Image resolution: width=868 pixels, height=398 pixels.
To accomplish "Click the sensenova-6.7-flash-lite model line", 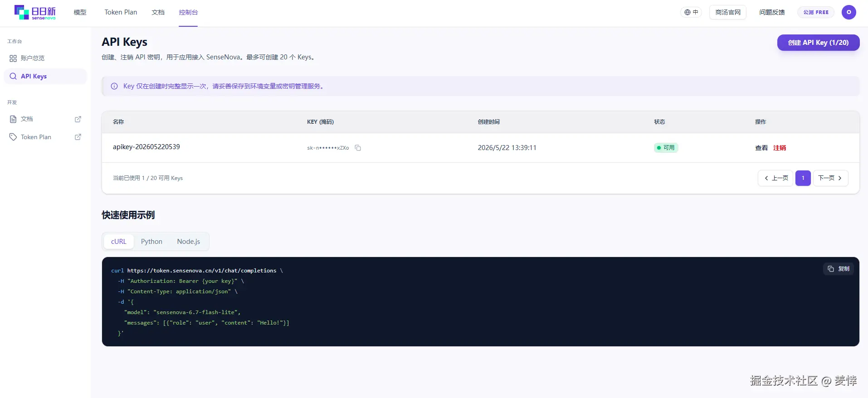I will click(182, 312).
